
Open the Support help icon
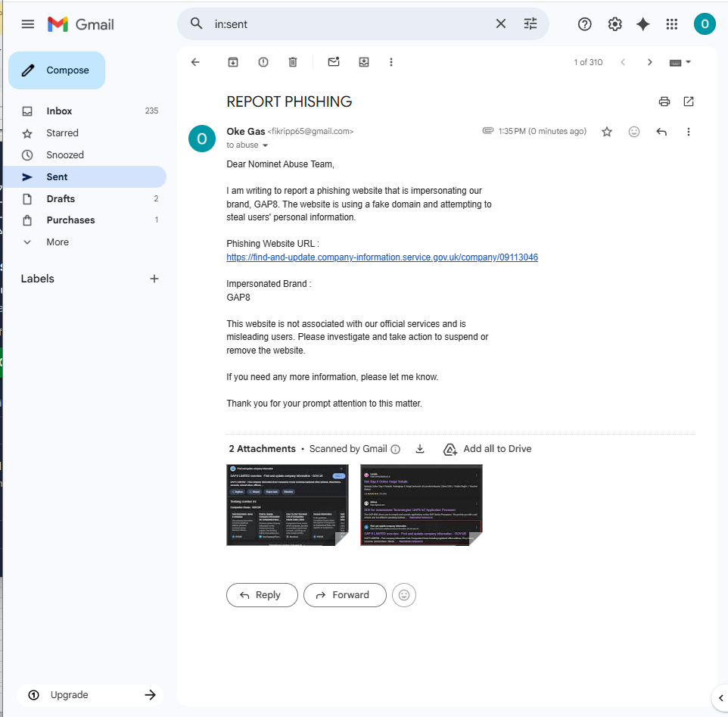(x=584, y=24)
